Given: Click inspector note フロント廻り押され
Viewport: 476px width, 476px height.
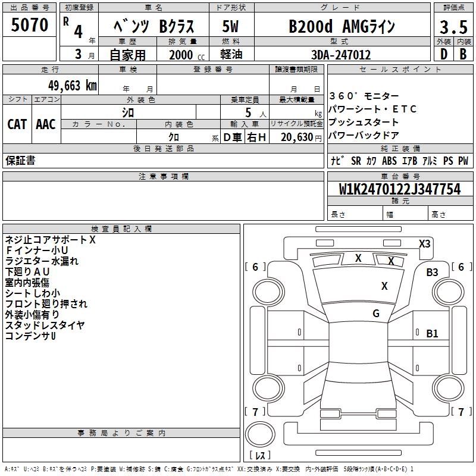Looking at the screenshot, I should [46, 304].
